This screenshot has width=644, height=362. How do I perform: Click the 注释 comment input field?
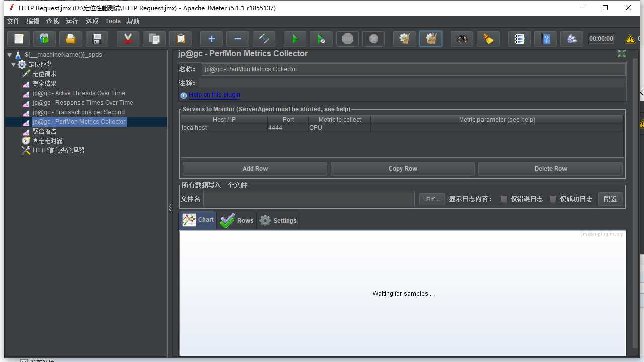(x=412, y=83)
